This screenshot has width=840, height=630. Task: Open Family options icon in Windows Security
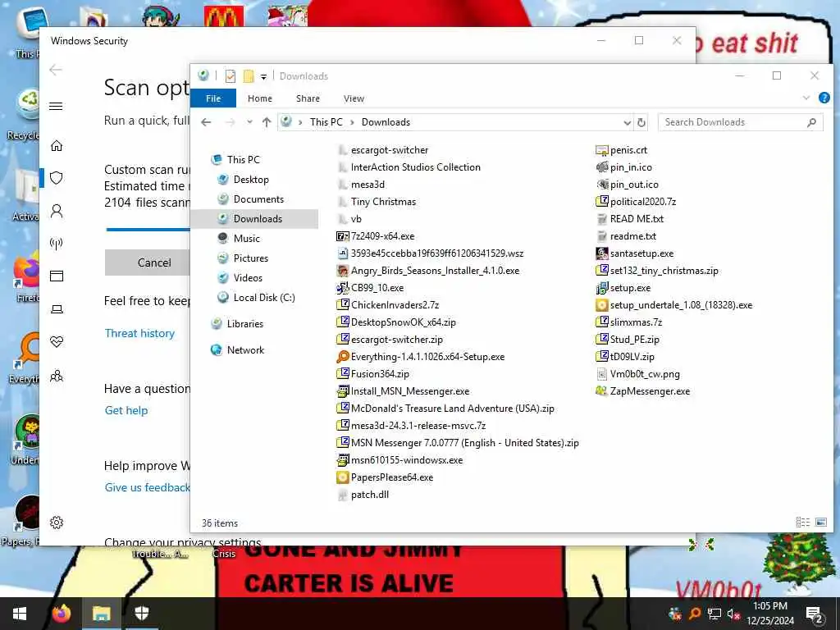[x=57, y=376]
